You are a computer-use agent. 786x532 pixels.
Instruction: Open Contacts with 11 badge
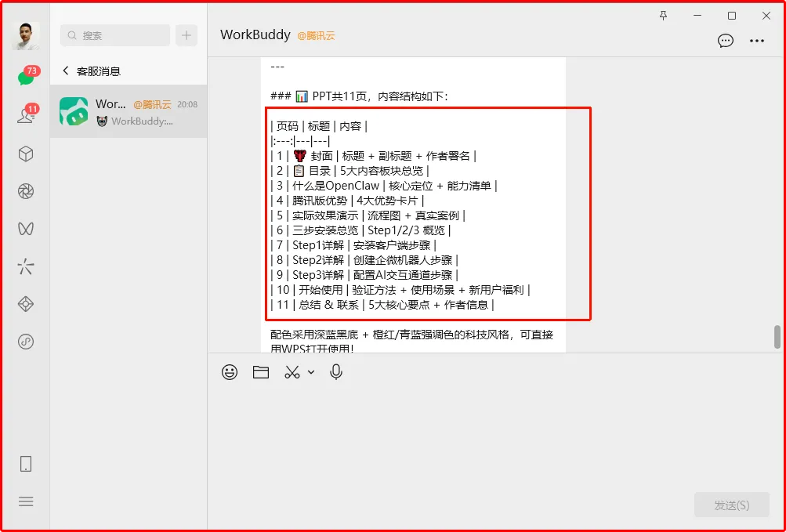tap(26, 115)
